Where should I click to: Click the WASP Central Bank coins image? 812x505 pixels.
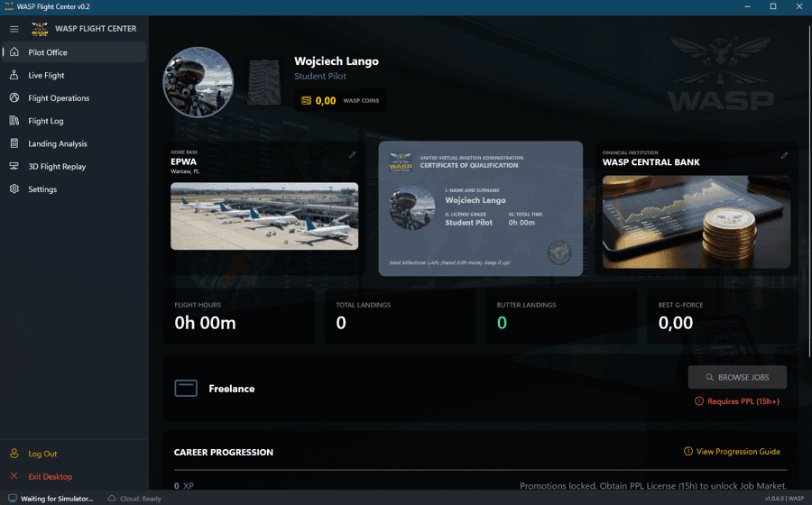(x=697, y=222)
